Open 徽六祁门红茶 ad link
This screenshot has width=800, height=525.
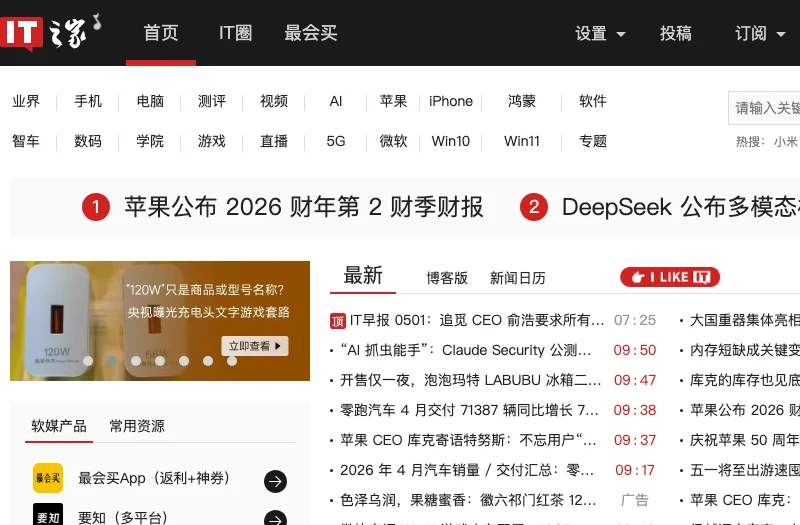click(468, 500)
